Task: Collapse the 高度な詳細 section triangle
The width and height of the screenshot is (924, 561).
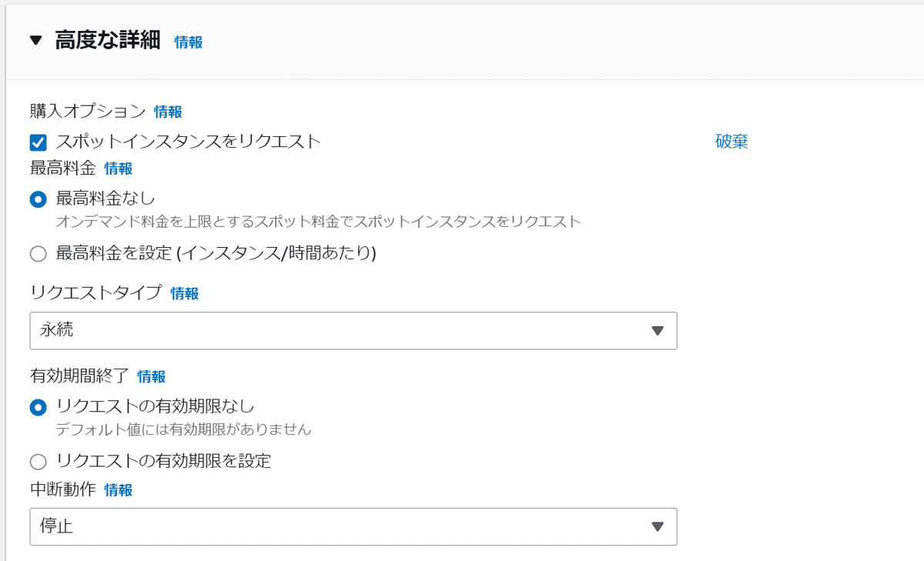Action: point(36,41)
